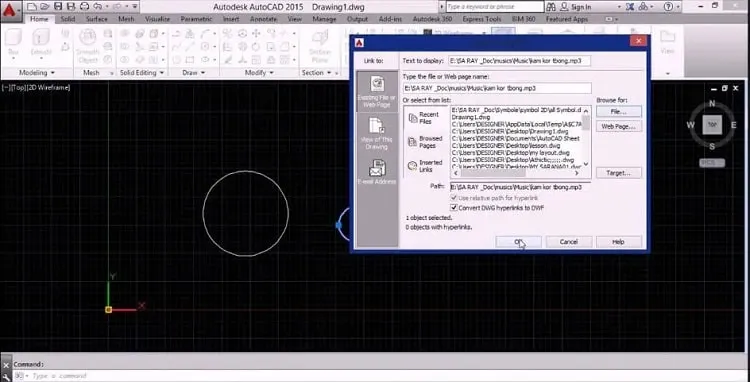Click Help in the hyperlink dialog
The image size is (750, 382).
tap(618, 242)
